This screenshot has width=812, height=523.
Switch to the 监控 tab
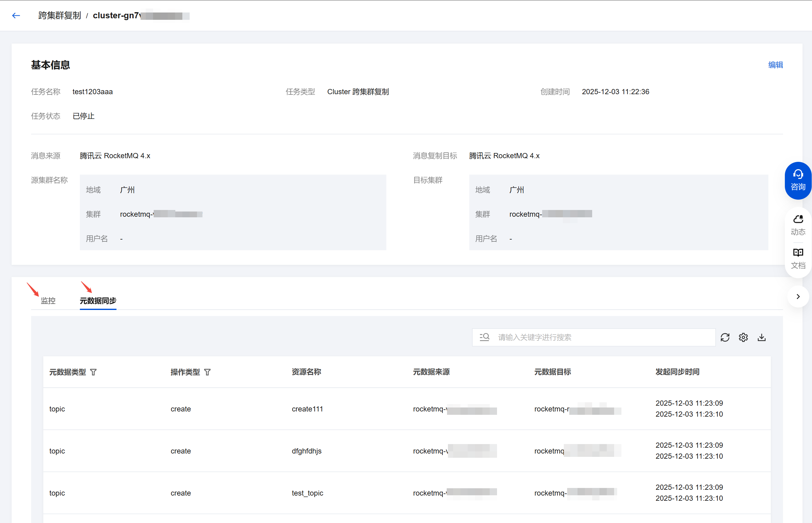tap(48, 301)
